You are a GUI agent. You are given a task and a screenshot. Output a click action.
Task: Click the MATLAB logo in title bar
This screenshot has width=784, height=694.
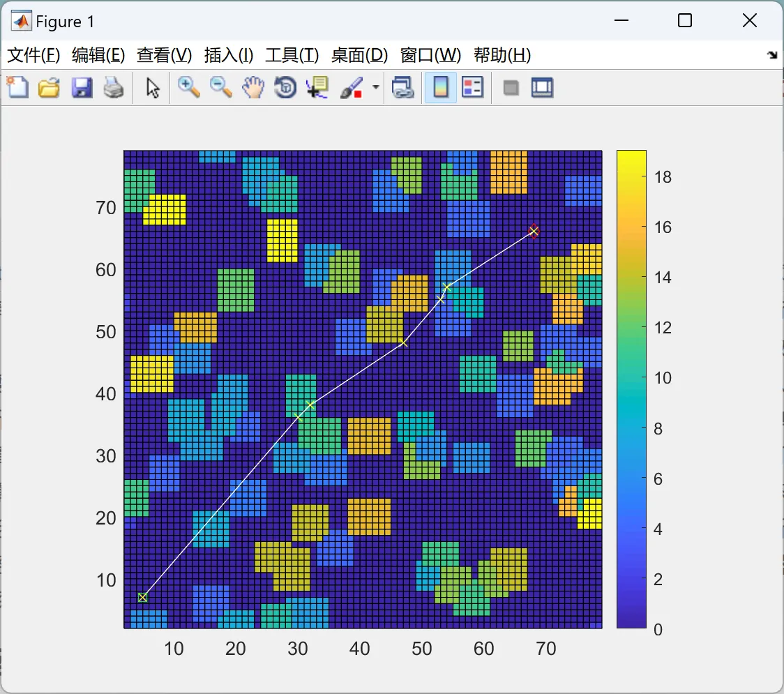coord(22,21)
